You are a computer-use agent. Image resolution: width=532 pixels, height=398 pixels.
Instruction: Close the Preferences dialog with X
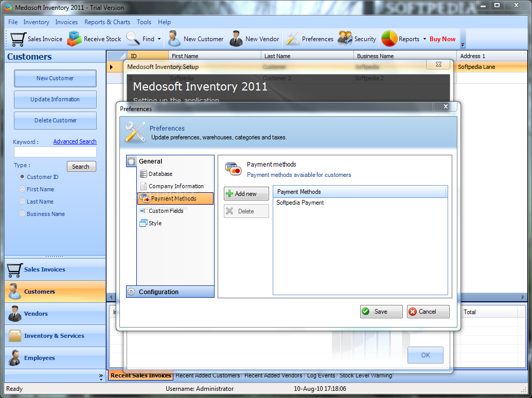(x=446, y=106)
